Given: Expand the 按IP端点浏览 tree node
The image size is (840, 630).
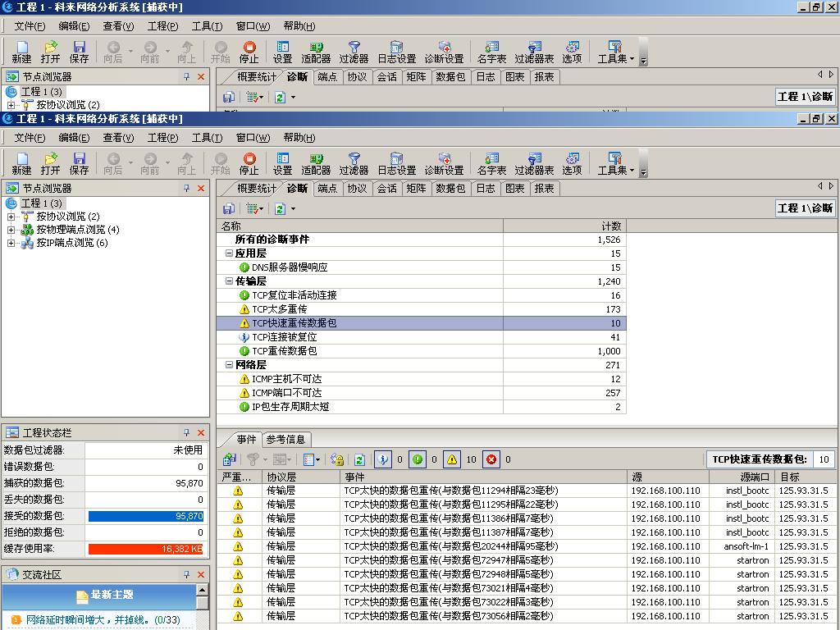Looking at the screenshot, I should [x=11, y=243].
